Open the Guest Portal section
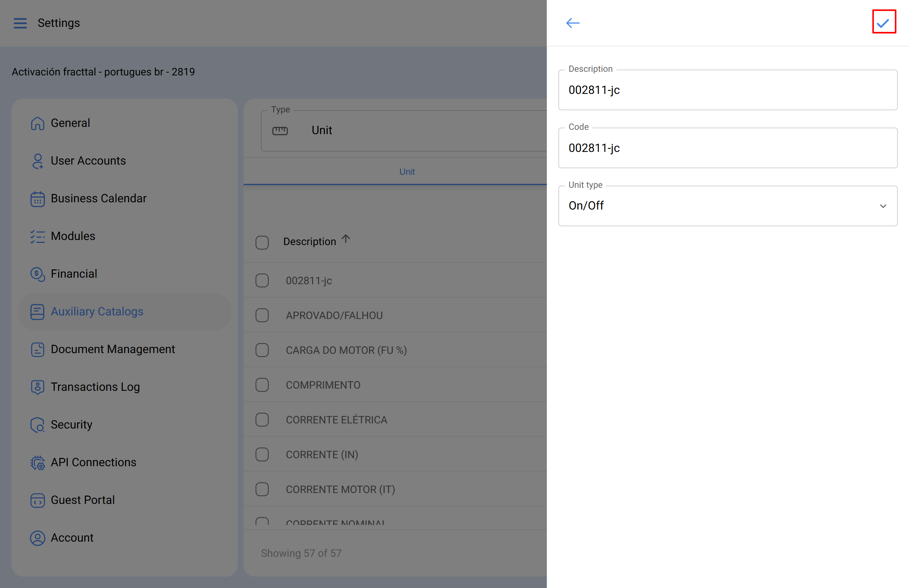The image size is (909, 588). coord(83,500)
